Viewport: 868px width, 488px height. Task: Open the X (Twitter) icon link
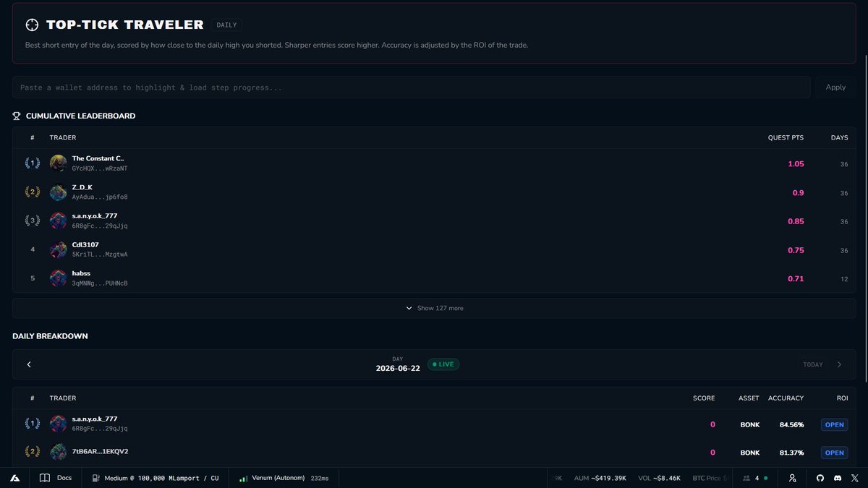tap(855, 478)
